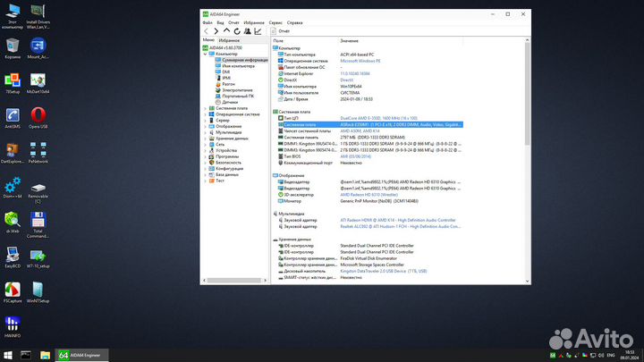Select the Монитор row
The width and height of the screenshot is (644, 362).
pyautogui.click(x=370, y=201)
